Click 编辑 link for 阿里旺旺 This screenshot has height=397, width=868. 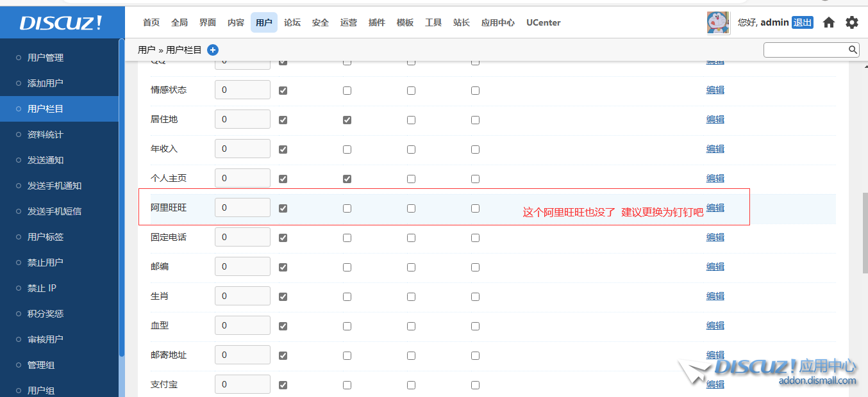point(715,207)
